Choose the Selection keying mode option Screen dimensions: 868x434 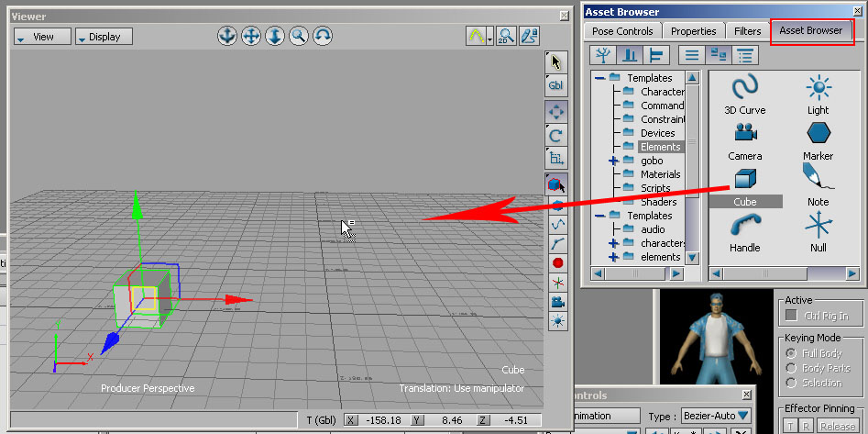coord(792,383)
